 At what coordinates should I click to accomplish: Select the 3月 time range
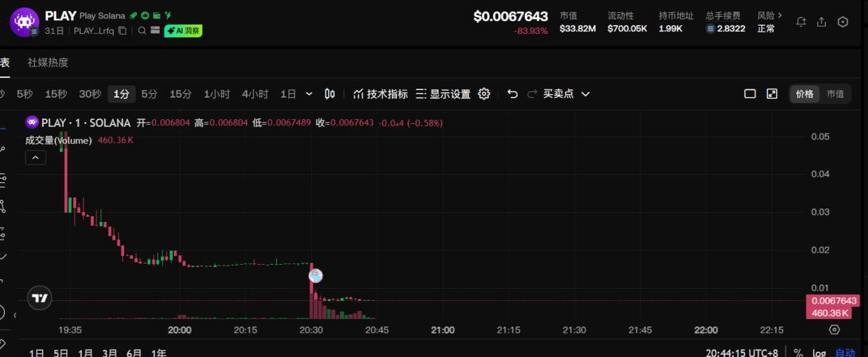coord(110,353)
